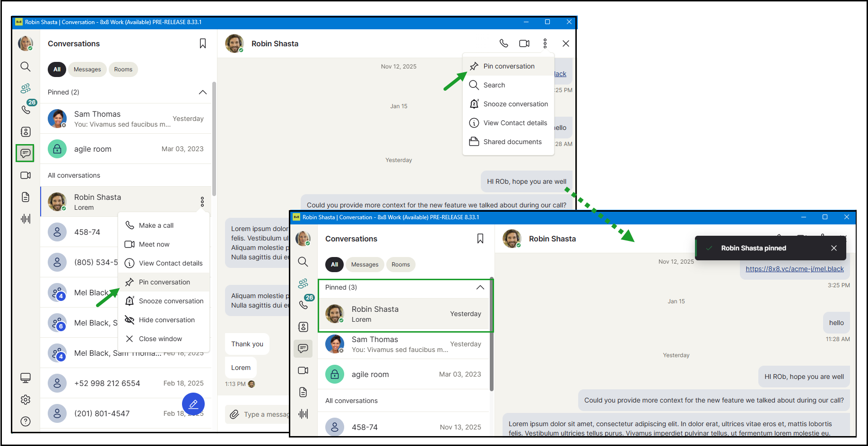Open the help question-mark icon in the back window

26,421
